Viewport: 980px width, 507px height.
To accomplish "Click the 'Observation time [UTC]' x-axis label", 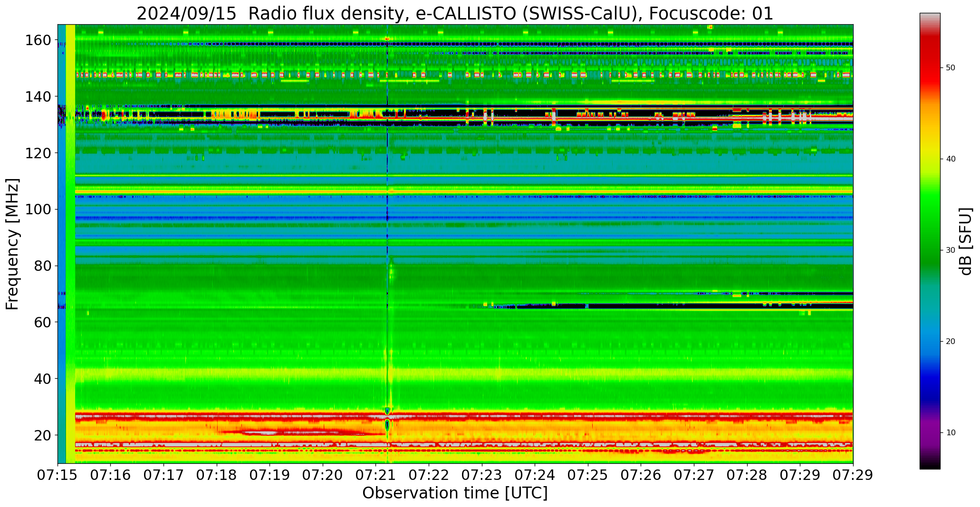I will click(x=455, y=493).
